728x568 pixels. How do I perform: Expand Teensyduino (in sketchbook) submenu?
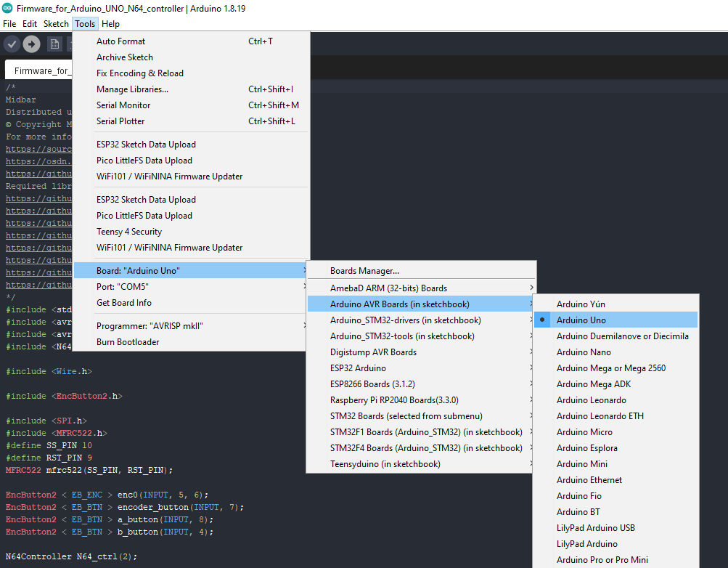[421, 464]
